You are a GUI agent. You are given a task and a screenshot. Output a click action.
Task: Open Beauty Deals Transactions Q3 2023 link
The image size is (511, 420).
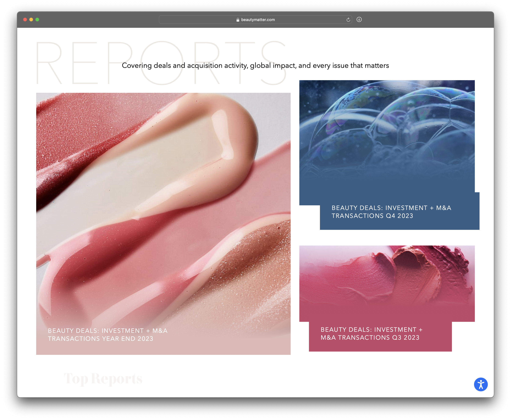point(371,333)
